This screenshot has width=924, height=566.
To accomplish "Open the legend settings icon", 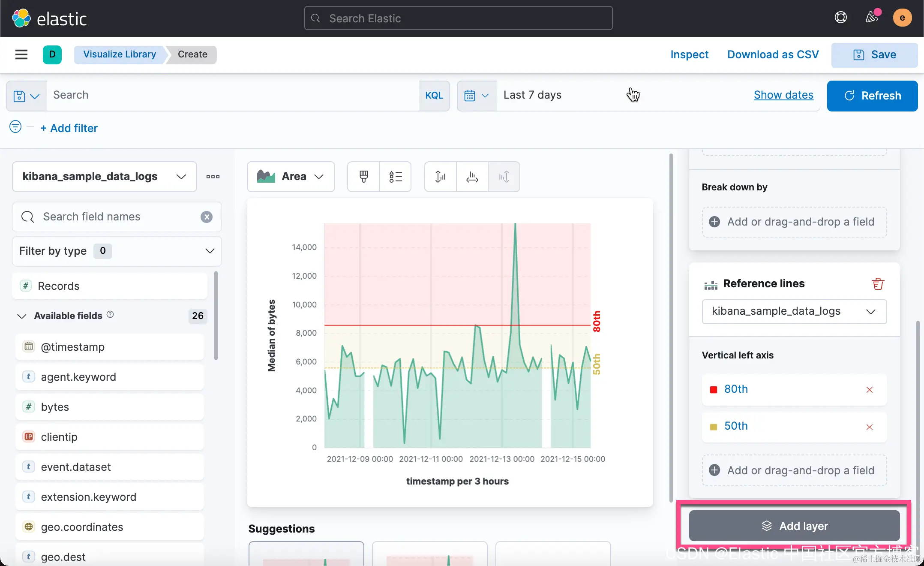I will click(x=395, y=177).
